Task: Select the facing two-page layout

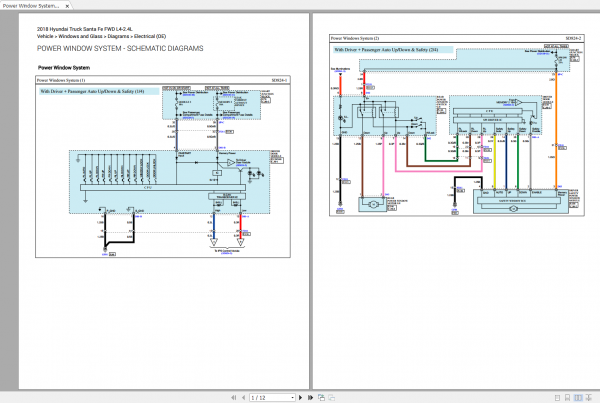Action: (x=578, y=398)
